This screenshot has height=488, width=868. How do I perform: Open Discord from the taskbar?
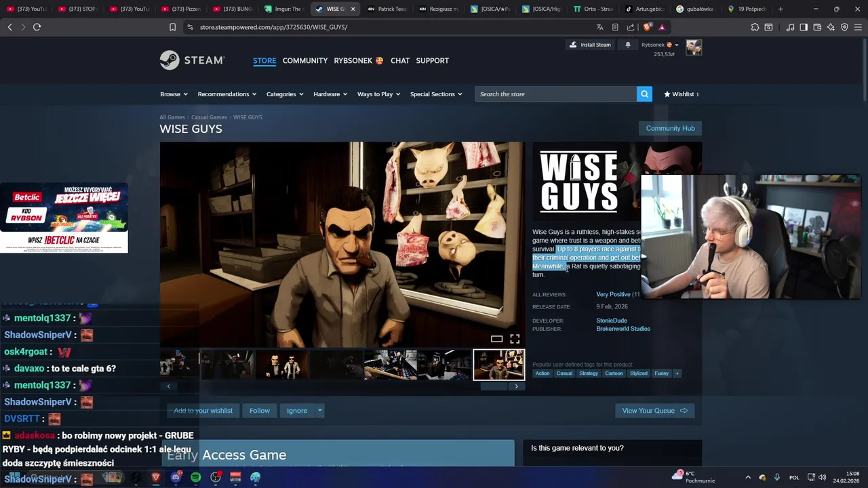[x=176, y=477]
